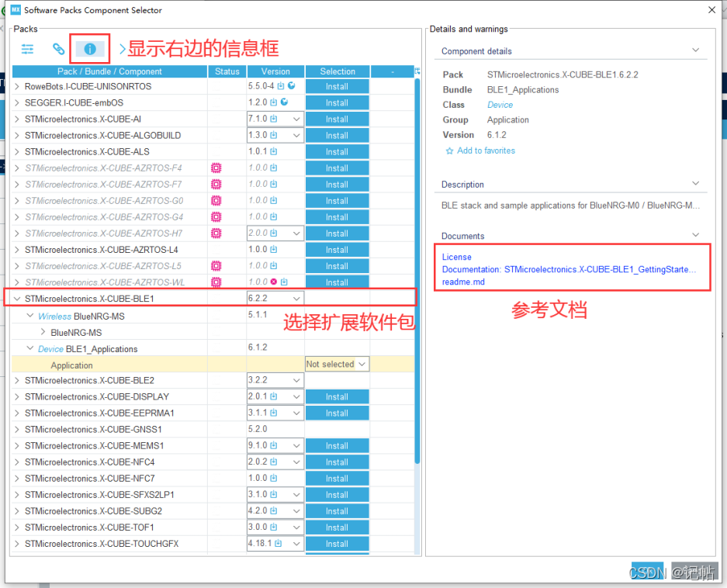Open version dropdown for X-CUBE-TOUCHGFX 4.18.1
Viewport: 727px width, 588px height.
click(296, 544)
